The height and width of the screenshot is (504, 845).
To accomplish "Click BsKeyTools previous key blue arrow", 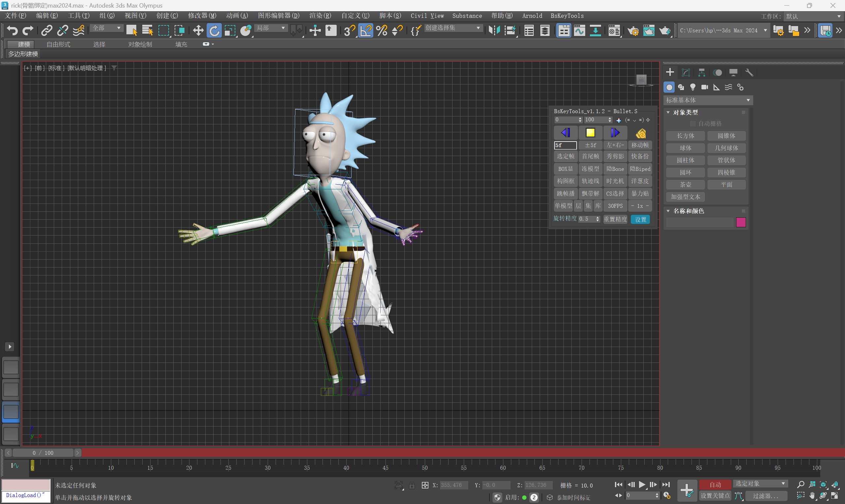I will [x=566, y=133].
